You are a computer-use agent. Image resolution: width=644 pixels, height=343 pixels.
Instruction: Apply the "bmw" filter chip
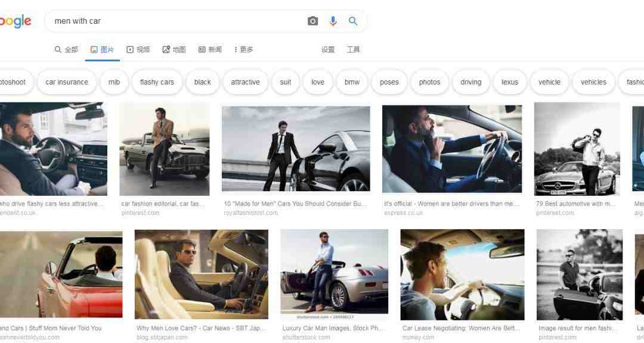352,82
